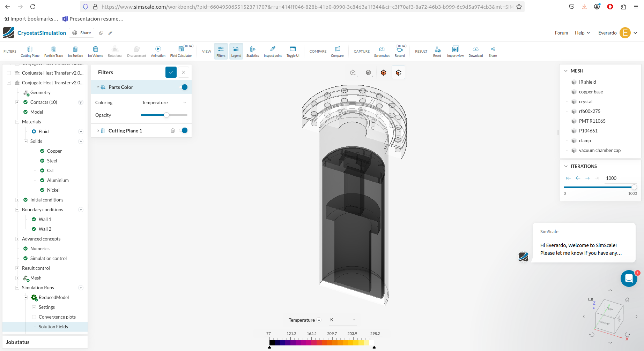644x351 pixels.
Task: Disable the Cutting Plane 1 toggle
Action: pos(184,131)
